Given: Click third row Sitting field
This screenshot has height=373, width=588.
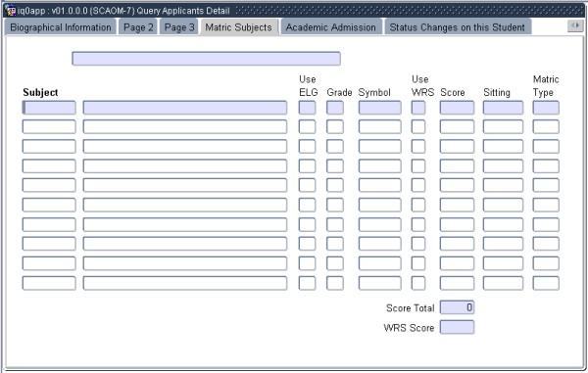Looking at the screenshot, I should coord(504,147).
